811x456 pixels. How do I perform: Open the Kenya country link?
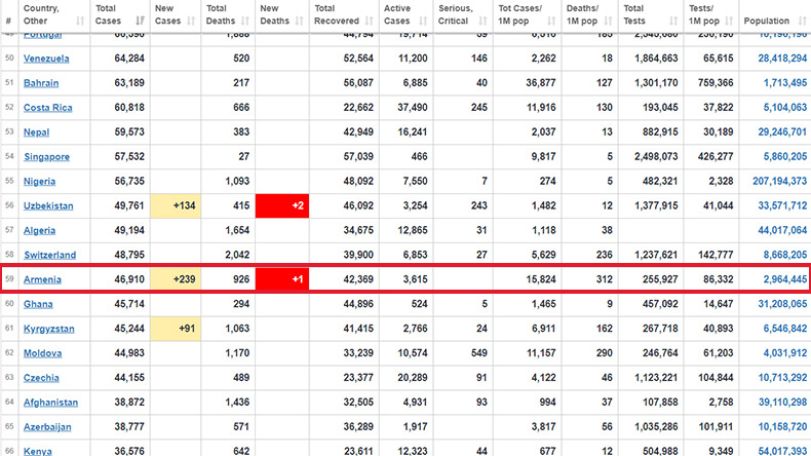pos(37,451)
